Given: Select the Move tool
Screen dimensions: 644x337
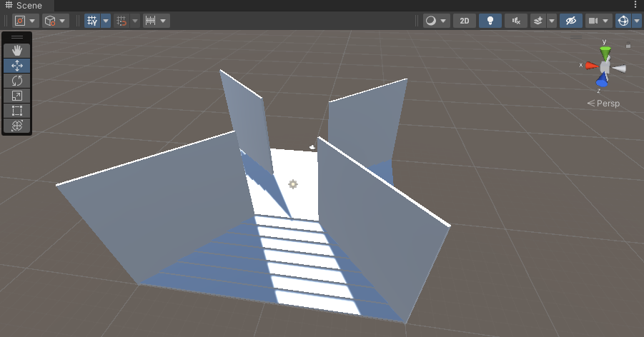Looking at the screenshot, I should click(x=17, y=66).
